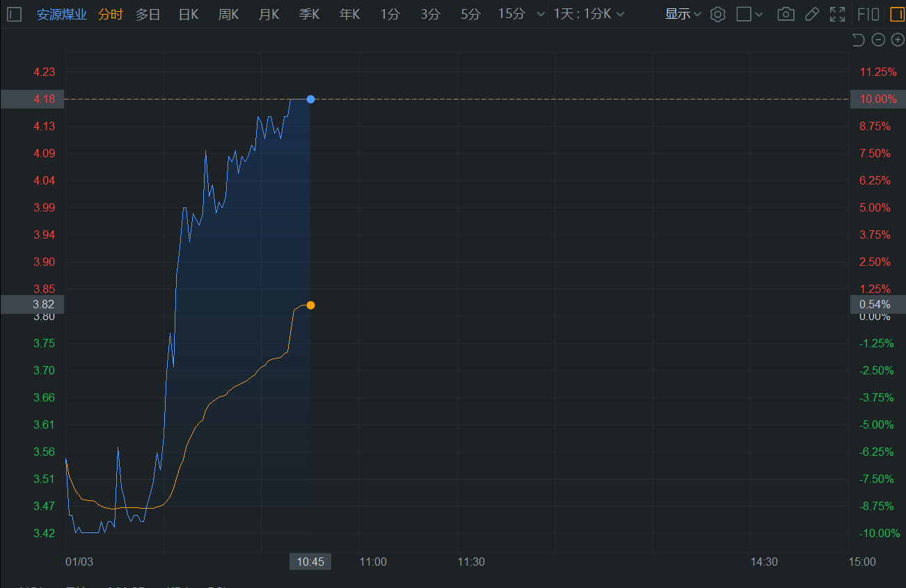Screen dimensions: 906x588
Task: Open the 1天:1分K range dropdown
Action: [x=589, y=14]
